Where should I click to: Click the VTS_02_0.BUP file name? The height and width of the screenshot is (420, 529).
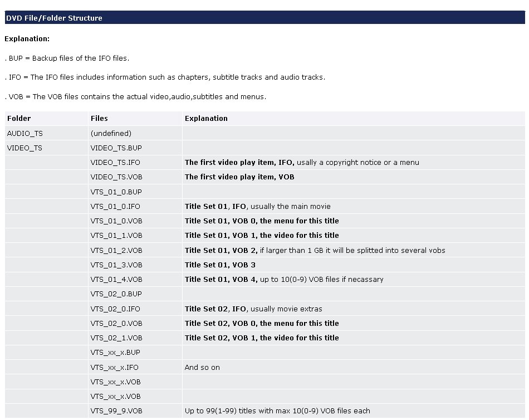pos(116,294)
